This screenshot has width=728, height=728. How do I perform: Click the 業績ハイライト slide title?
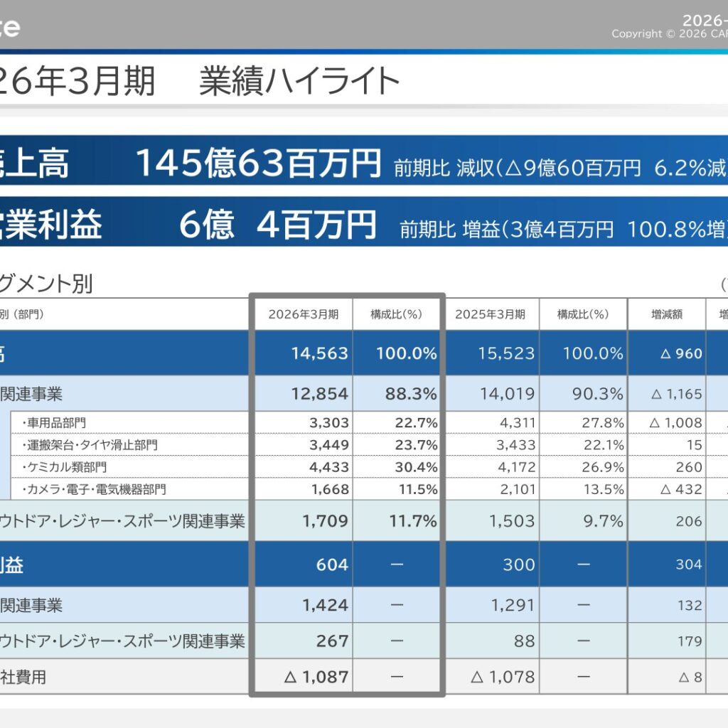tap(299, 80)
